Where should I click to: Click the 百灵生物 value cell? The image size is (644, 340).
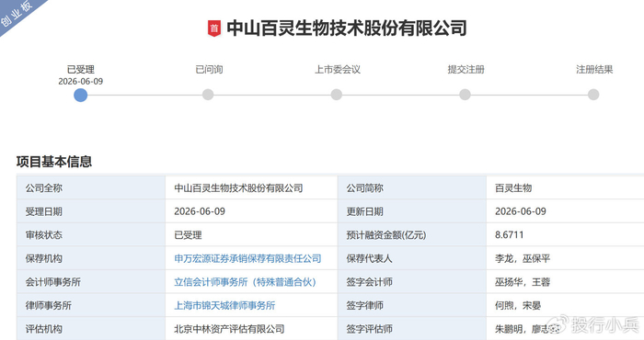pos(565,187)
